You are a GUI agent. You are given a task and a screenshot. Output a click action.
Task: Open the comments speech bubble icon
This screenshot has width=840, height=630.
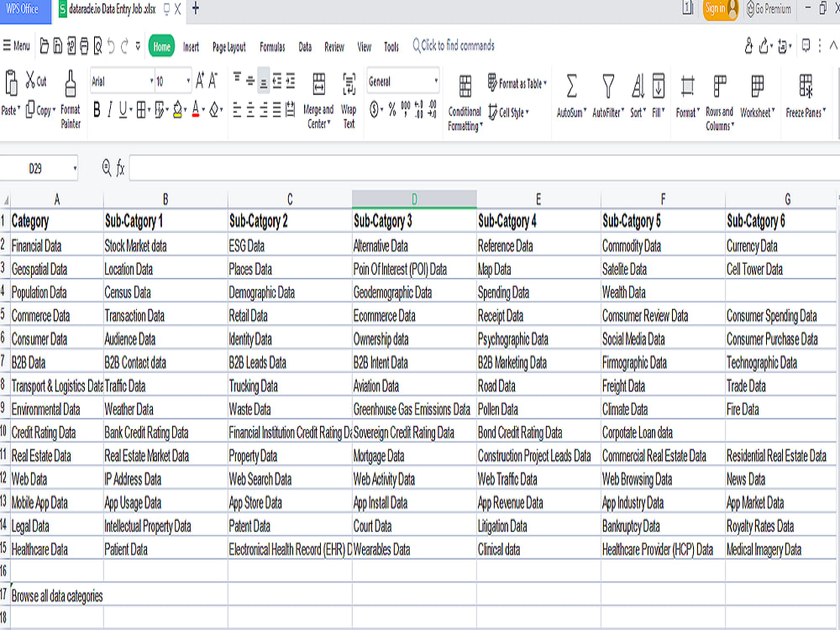(x=806, y=46)
